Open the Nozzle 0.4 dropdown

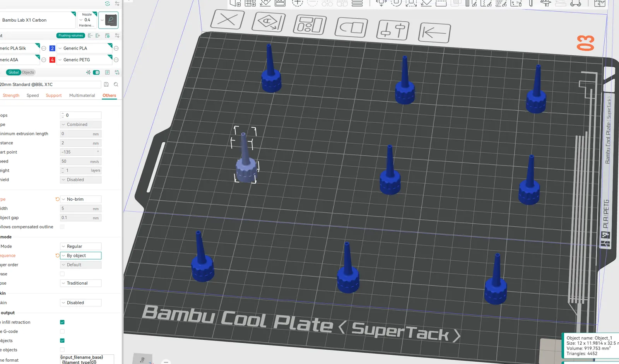(87, 20)
